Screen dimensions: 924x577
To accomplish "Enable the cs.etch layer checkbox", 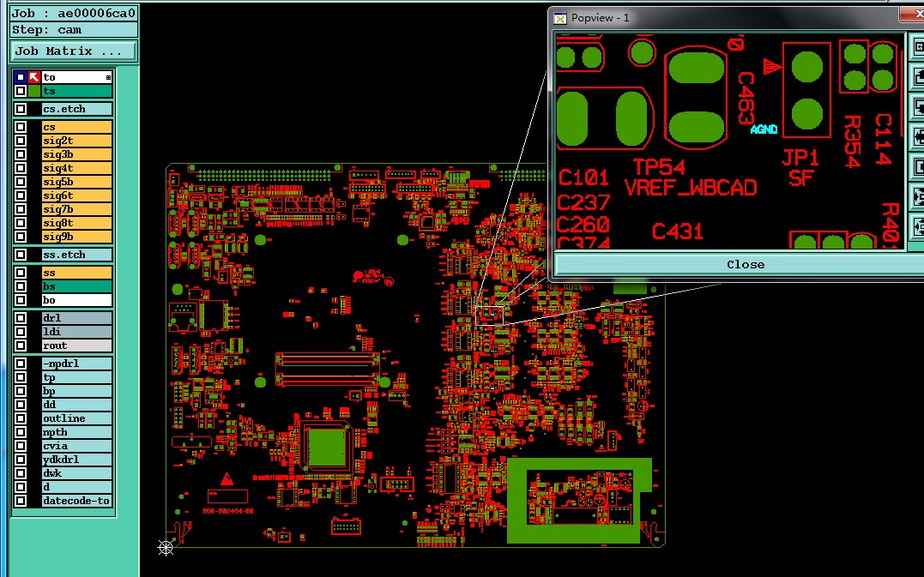I will click(x=21, y=109).
